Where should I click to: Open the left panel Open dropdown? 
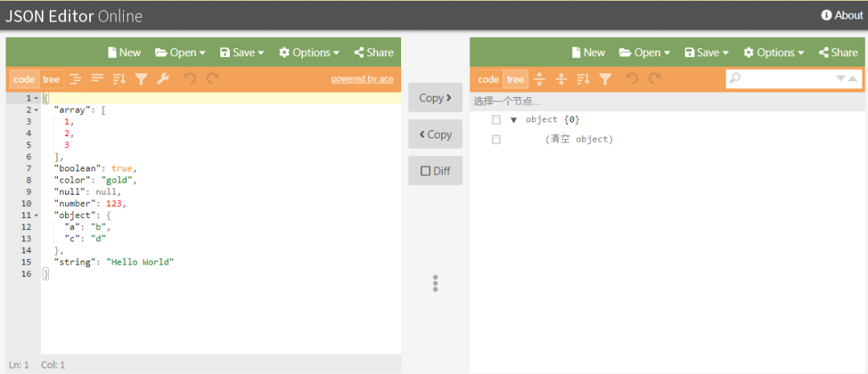pos(180,52)
